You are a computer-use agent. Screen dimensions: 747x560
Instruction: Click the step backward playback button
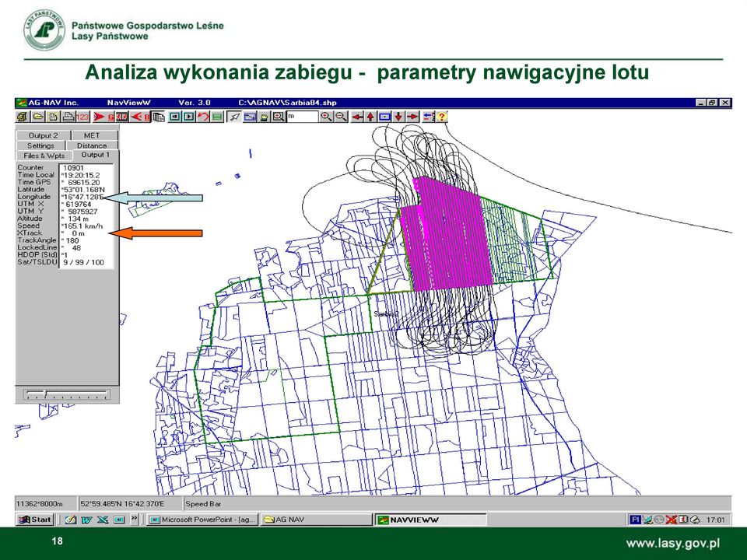coord(175,117)
